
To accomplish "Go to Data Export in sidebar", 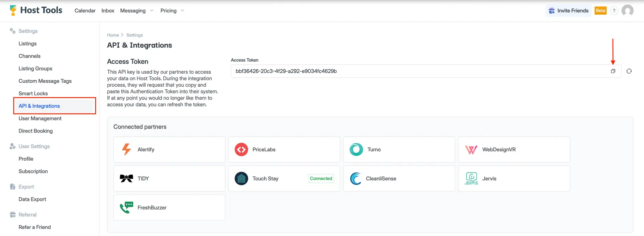I will pos(32,199).
